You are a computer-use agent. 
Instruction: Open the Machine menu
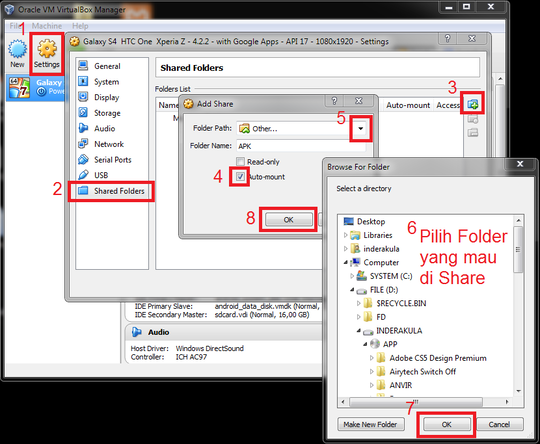pyautogui.click(x=47, y=26)
